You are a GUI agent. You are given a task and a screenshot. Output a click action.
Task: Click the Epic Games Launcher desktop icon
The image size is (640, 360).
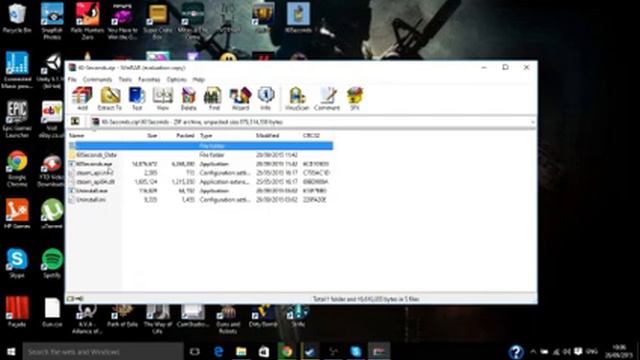pos(17,119)
